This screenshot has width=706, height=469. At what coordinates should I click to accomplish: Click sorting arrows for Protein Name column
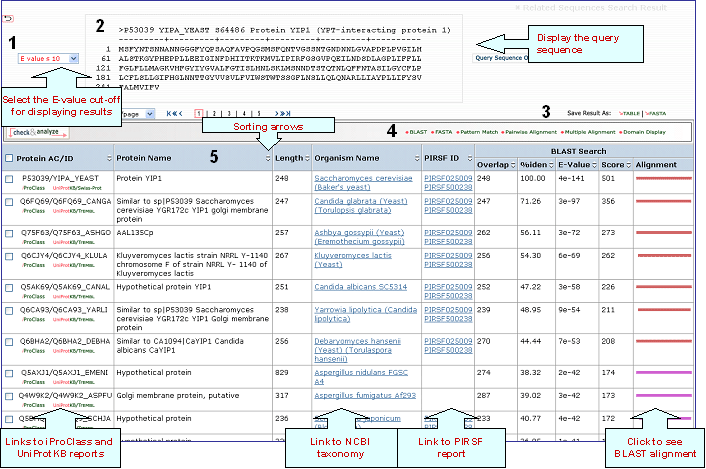click(x=267, y=158)
